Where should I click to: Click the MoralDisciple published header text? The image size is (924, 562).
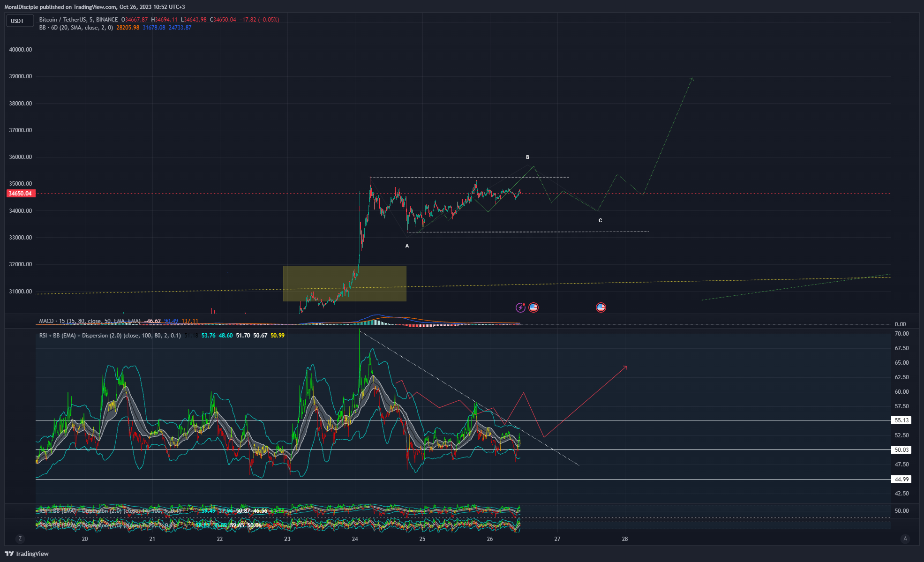point(95,7)
